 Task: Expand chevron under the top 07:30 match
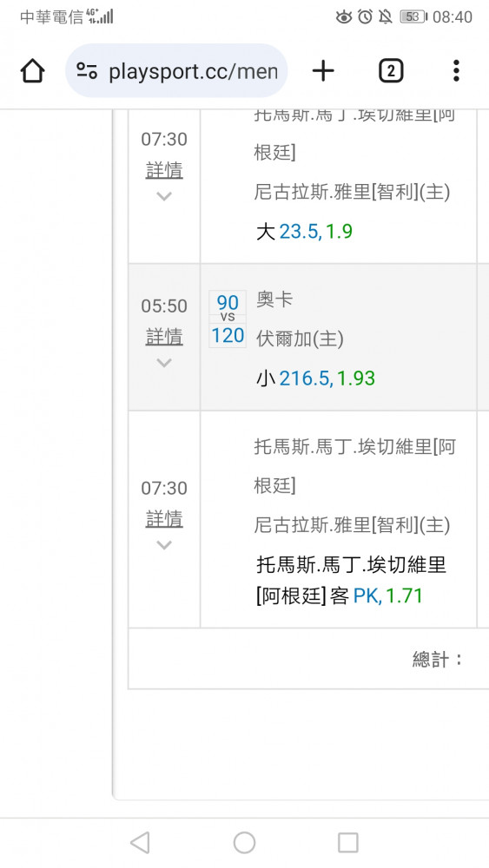tap(164, 196)
